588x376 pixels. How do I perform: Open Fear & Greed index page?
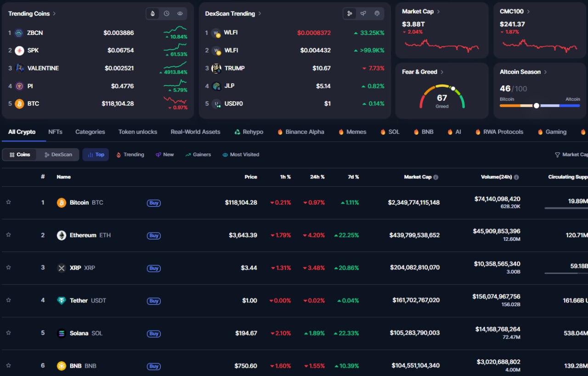tap(423, 72)
